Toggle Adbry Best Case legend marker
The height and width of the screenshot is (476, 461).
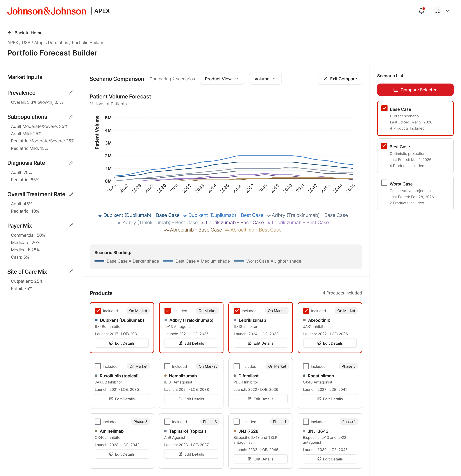tap(119, 223)
